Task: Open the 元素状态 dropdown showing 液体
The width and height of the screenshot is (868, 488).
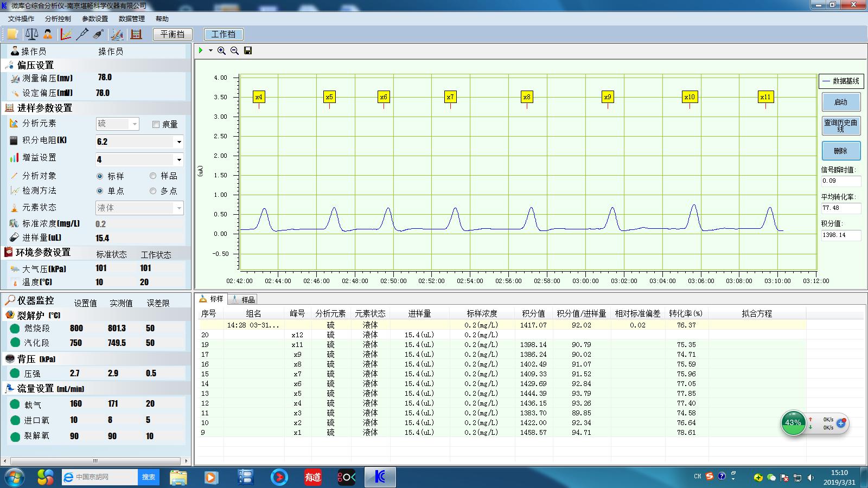Action: [139, 208]
